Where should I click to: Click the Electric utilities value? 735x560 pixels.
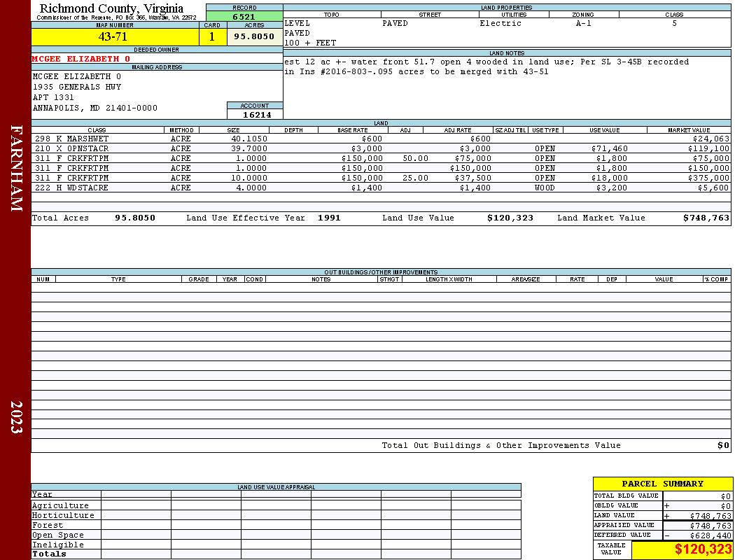(500, 23)
